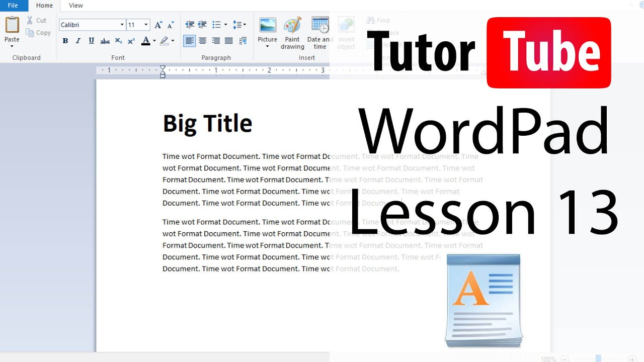Align text to the right

[216, 41]
